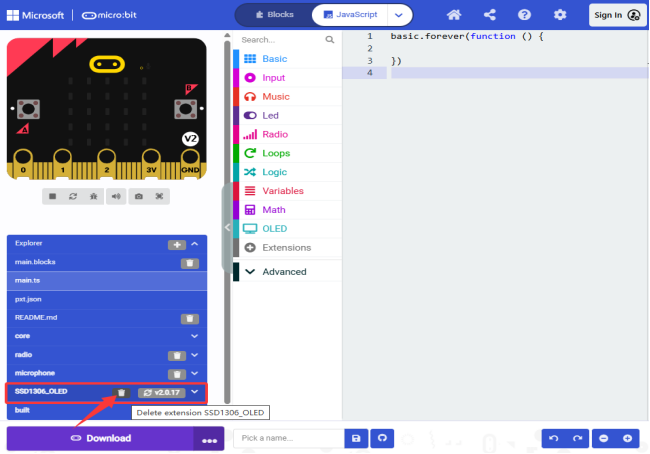
Task: Launch the simulator in full screen
Action: [x=160, y=196]
